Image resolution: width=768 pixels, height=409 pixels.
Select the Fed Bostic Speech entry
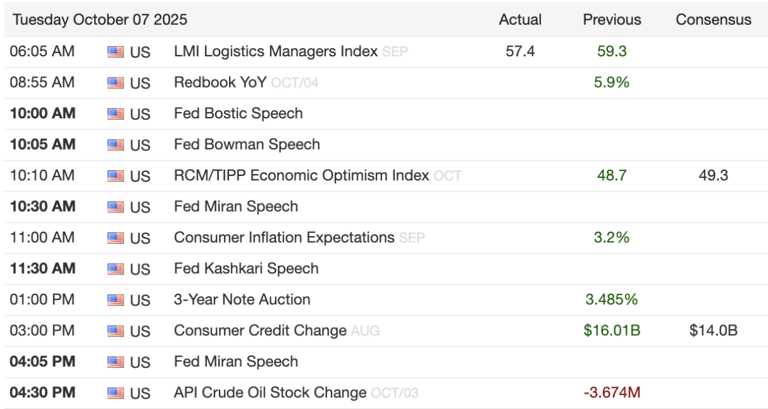click(238, 112)
